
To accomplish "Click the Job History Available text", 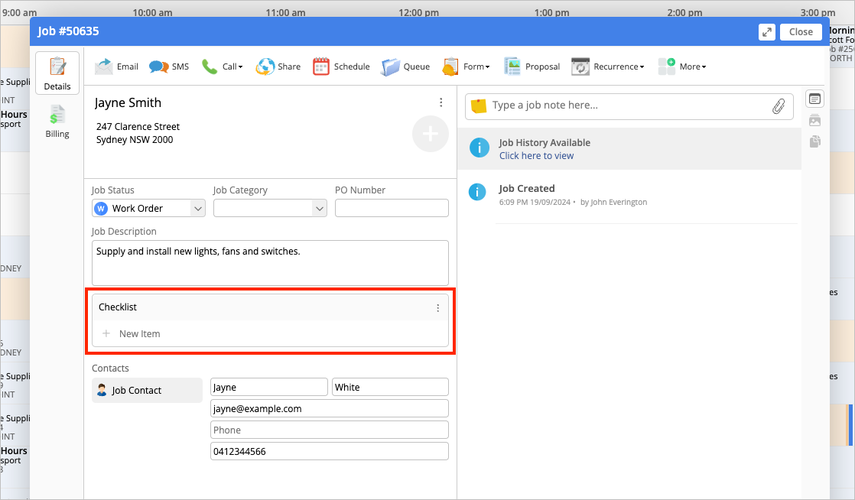I will [x=544, y=143].
